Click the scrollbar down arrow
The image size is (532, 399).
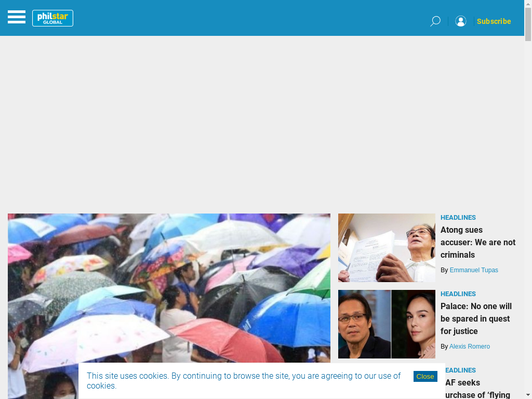click(x=528, y=395)
